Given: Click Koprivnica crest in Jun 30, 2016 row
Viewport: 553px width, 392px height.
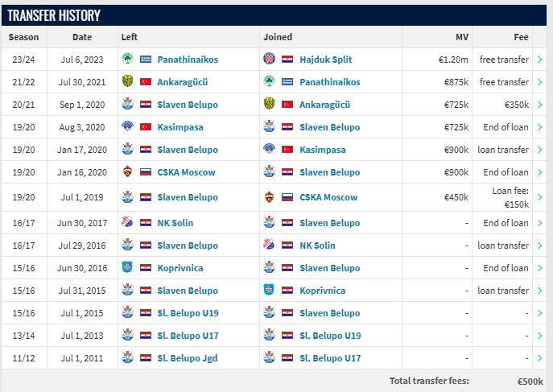Looking at the screenshot, I should click(x=127, y=267).
